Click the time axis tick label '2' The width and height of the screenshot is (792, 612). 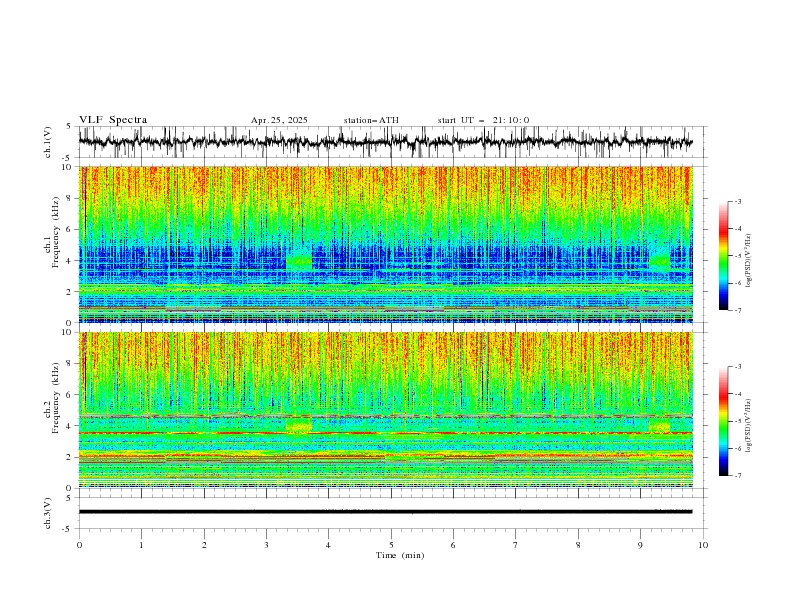click(204, 545)
